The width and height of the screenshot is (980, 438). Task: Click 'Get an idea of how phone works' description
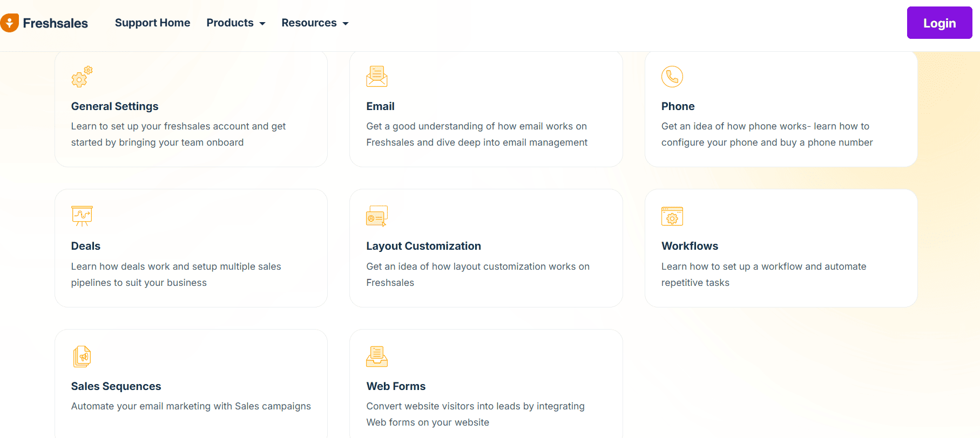767,134
